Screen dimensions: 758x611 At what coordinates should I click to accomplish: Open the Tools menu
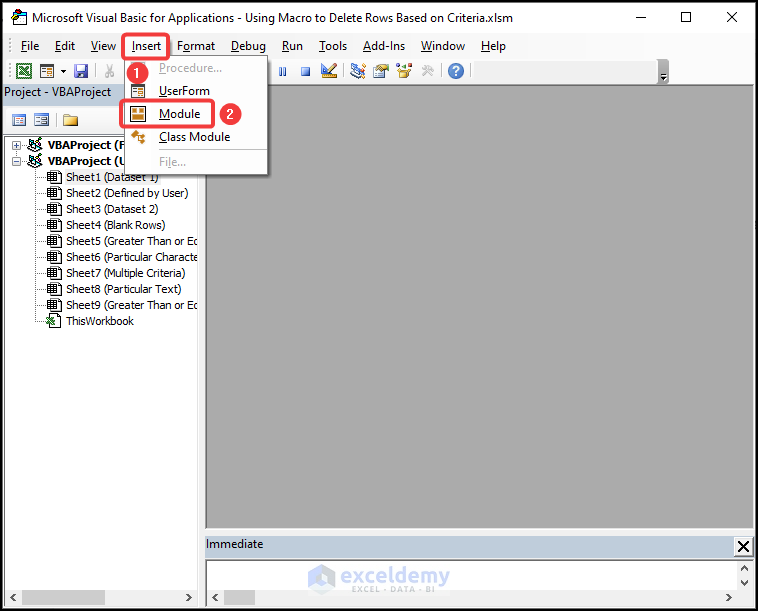click(x=333, y=46)
